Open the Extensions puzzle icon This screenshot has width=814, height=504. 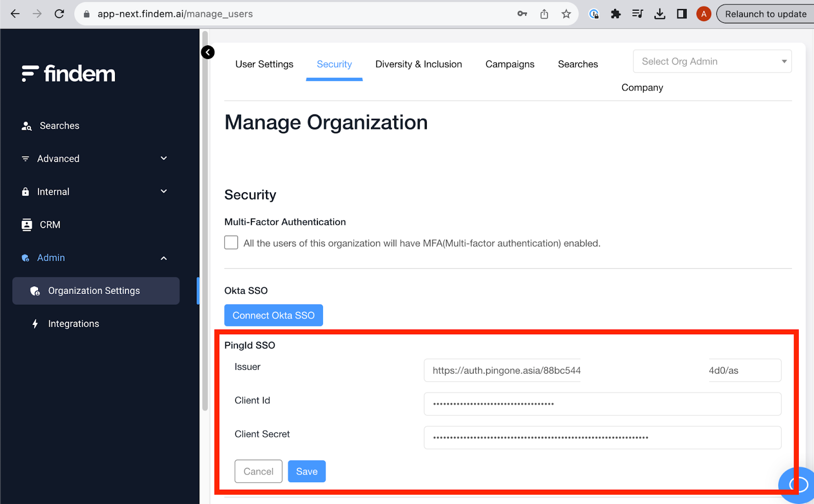pos(616,14)
